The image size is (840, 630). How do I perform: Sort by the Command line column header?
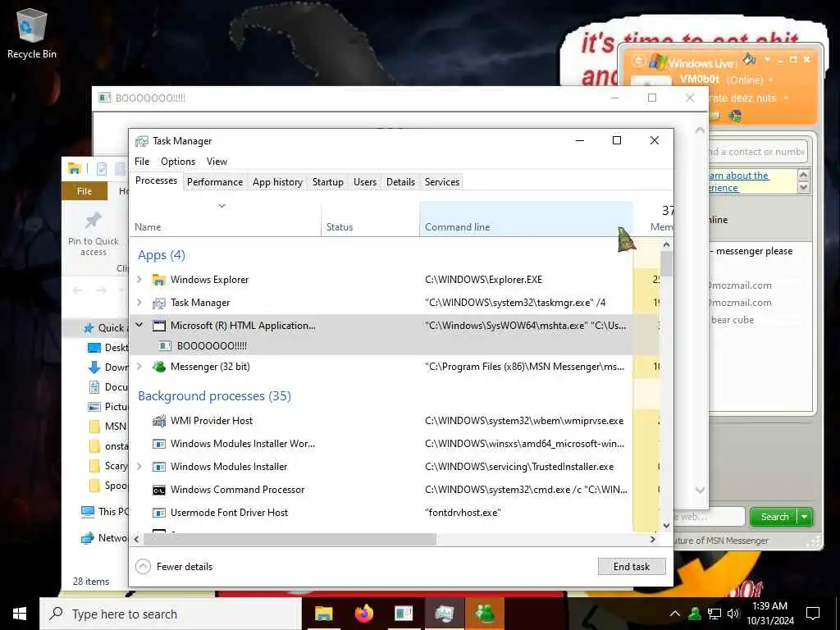coord(526,220)
